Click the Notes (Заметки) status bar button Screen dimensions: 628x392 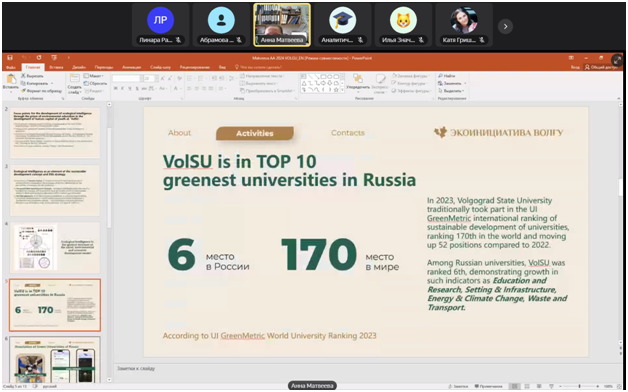(458, 386)
